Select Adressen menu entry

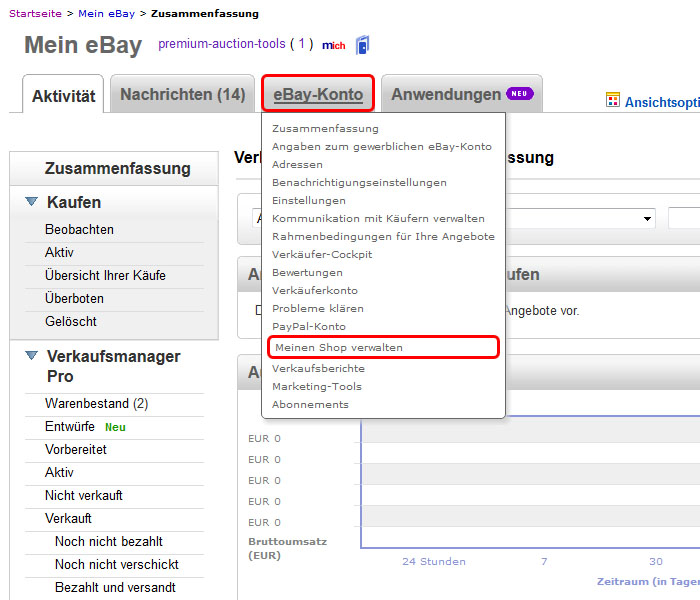[x=297, y=164]
